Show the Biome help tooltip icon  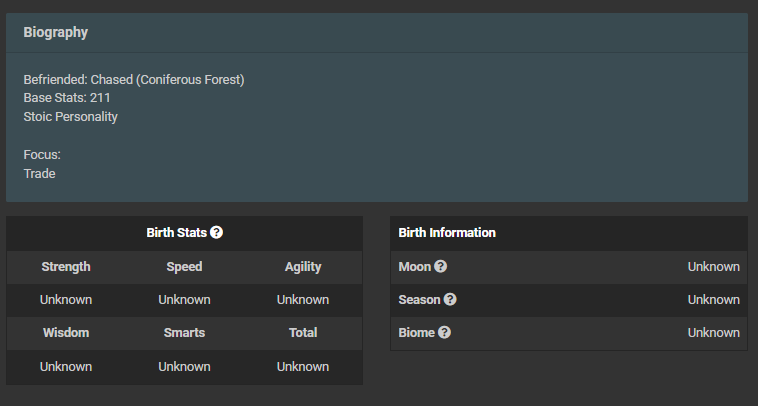pyautogui.click(x=444, y=333)
